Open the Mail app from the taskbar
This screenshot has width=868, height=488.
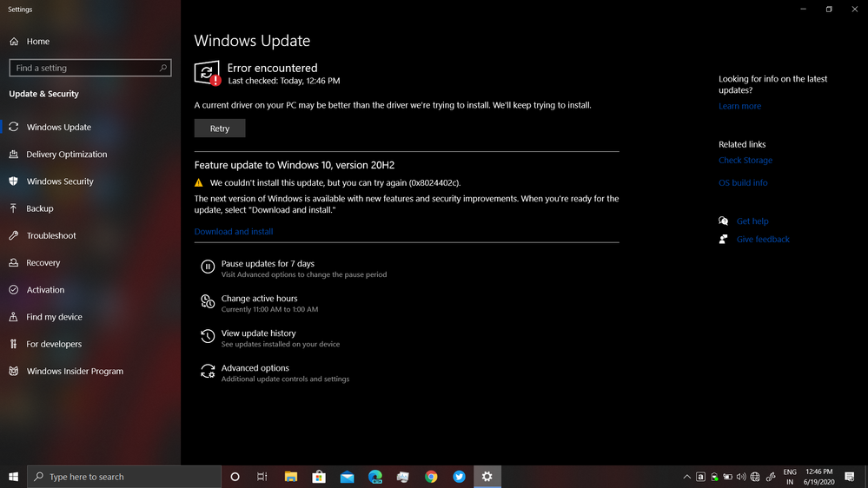pos(347,477)
